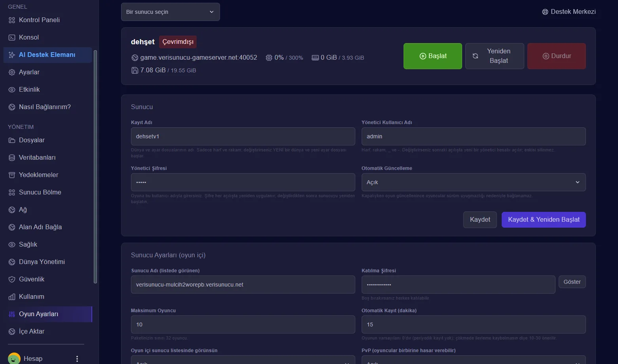Click the Yönetici Kullanıcı Adı field
Screen dimensions: 618x364
point(474,136)
